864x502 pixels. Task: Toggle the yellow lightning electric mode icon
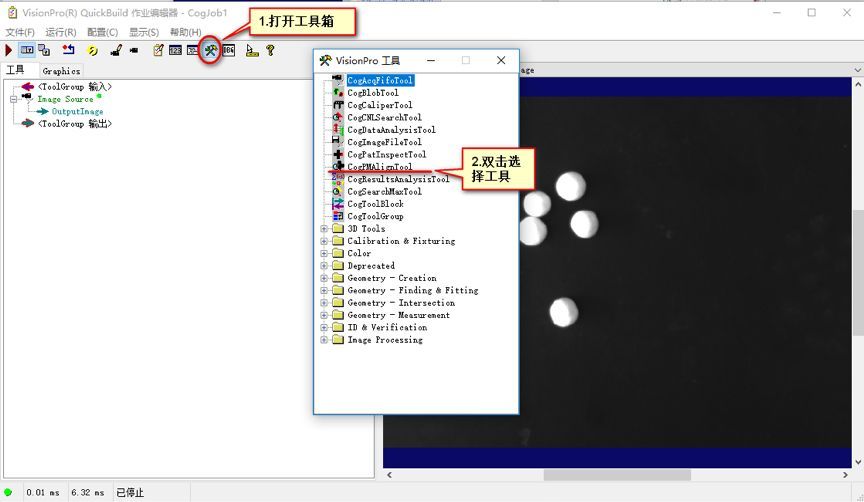93,50
